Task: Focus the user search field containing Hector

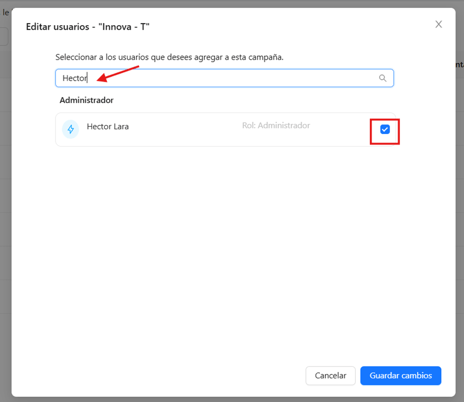Action: click(224, 78)
